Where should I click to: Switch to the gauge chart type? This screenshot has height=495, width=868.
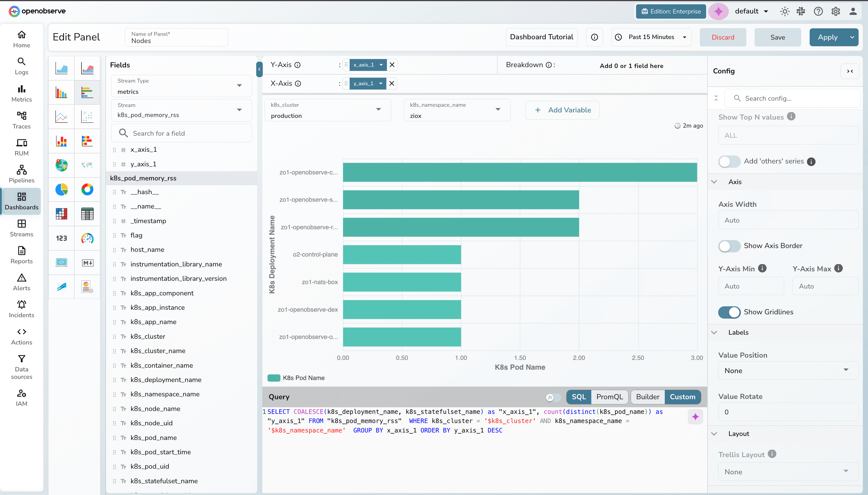[x=88, y=238]
